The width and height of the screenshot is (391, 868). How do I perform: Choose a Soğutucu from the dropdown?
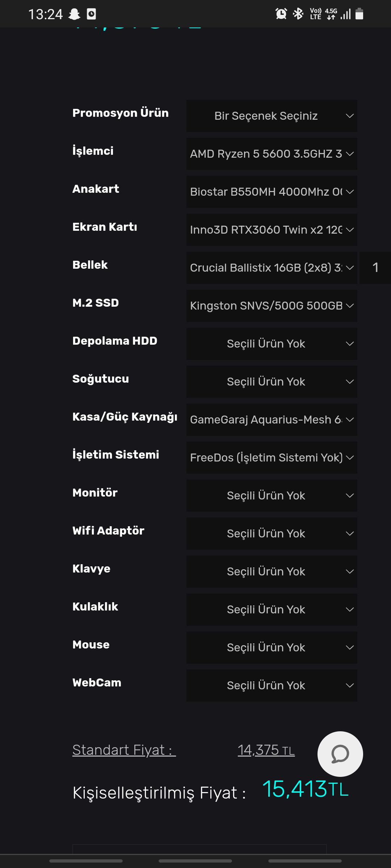coord(272,382)
